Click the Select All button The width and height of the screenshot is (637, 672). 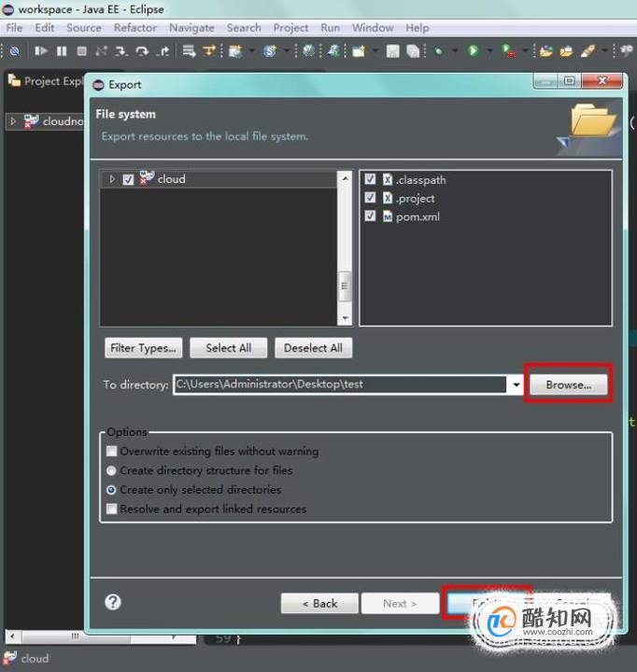point(228,348)
